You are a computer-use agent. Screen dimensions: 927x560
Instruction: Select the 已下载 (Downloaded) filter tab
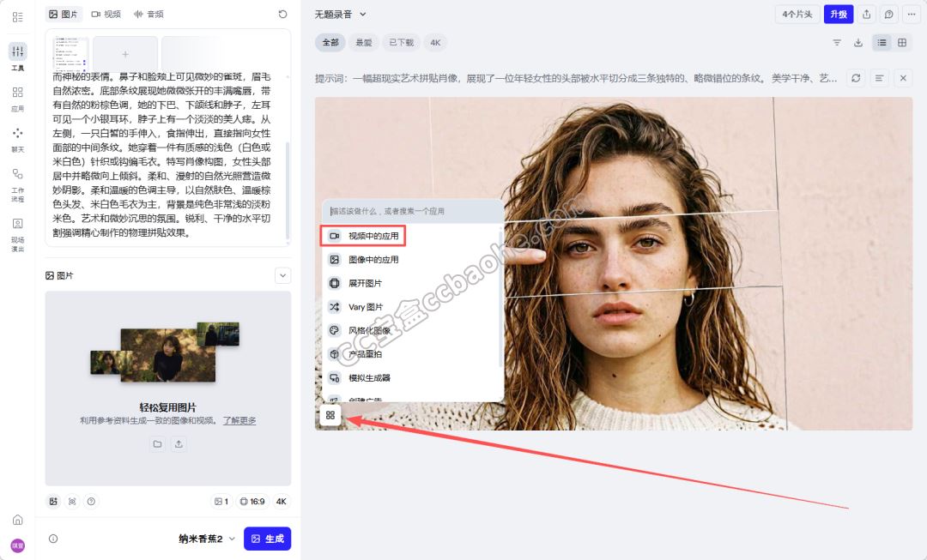(402, 43)
